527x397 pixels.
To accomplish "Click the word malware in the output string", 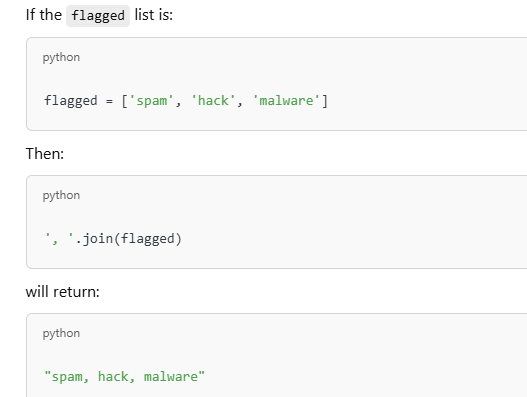I will pyautogui.click(x=171, y=376).
